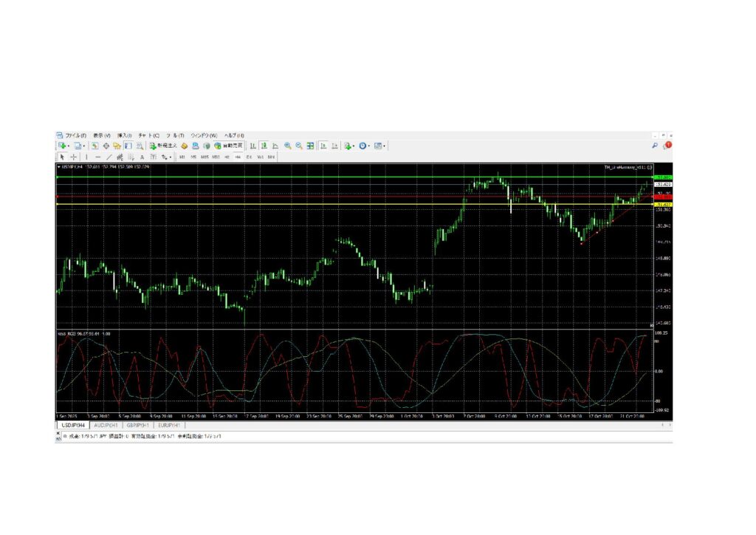Screen dimensions: 756x535
Task: Toggle the 自動売買 auto trading button
Action: pyautogui.click(x=228, y=146)
